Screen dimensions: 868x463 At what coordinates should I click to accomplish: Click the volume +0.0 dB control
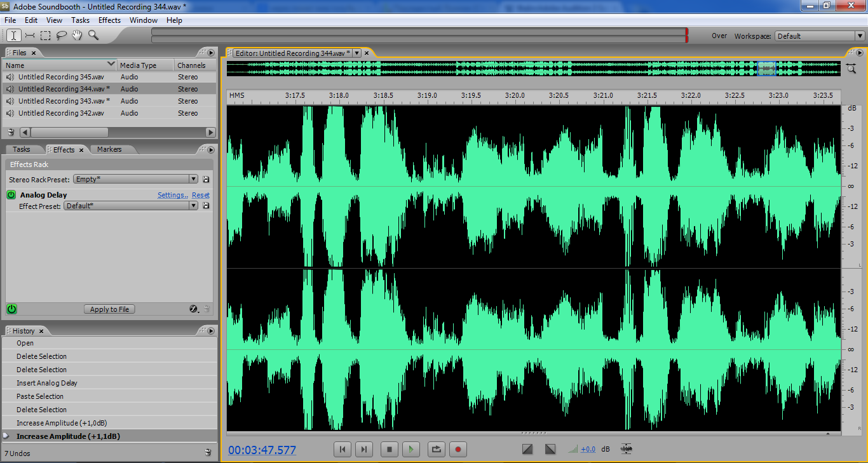(588, 449)
